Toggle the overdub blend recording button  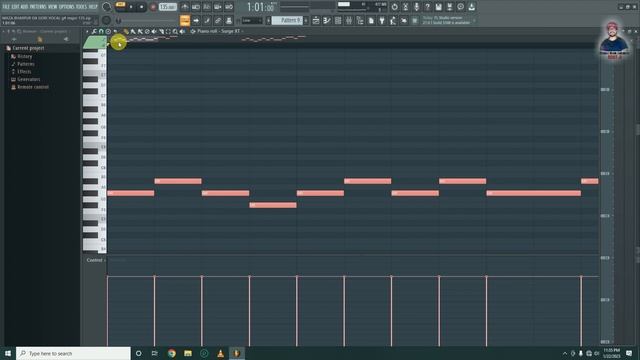(x=218, y=7)
